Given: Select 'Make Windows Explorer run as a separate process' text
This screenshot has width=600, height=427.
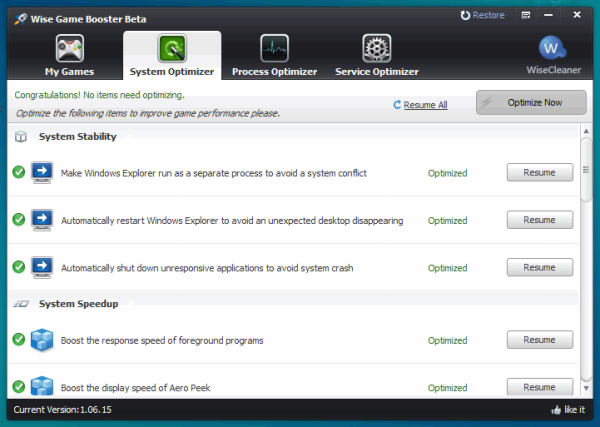Looking at the screenshot, I should (214, 173).
